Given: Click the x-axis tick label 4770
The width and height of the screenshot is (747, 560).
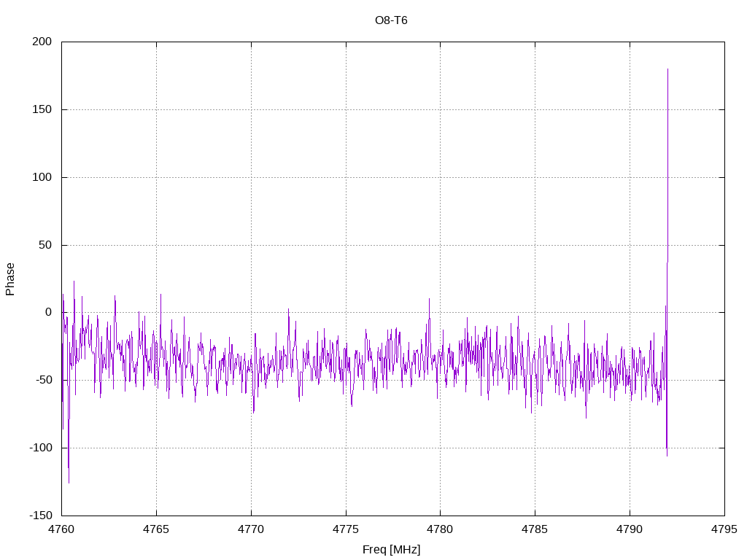Looking at the screenshot, I should coord(251,529).
